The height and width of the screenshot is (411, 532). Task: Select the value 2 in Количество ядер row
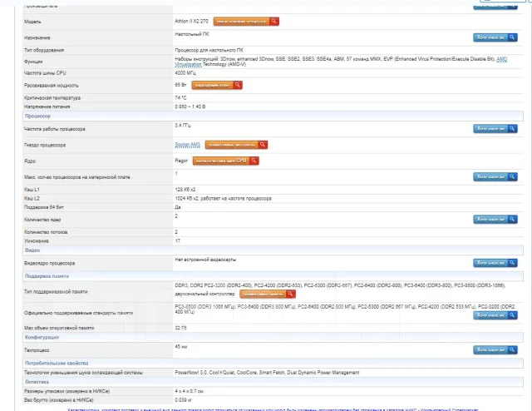[x=176, y=216]
